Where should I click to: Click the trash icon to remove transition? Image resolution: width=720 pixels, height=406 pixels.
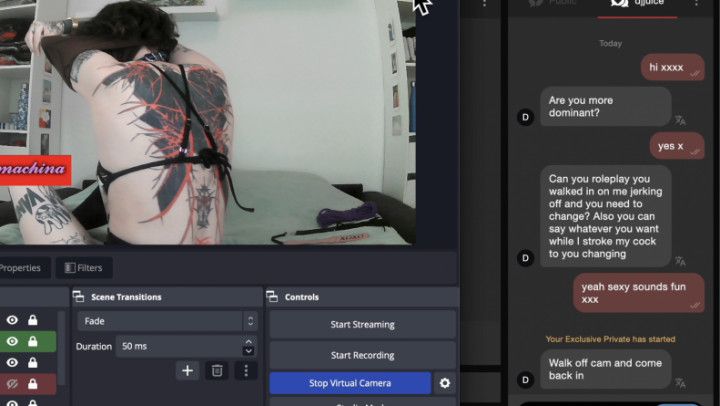216,370
